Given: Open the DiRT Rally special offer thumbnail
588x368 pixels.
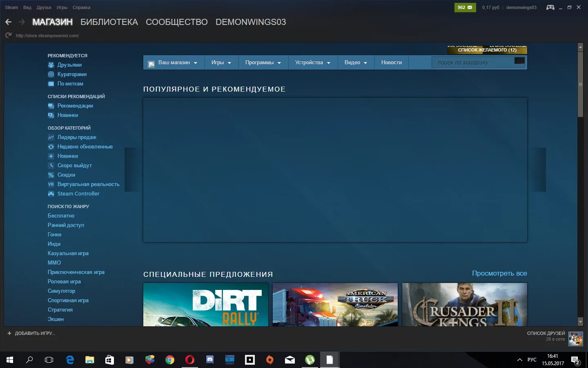Looking at the screenshot, I should pyautogui.click(x=206, y=305).
